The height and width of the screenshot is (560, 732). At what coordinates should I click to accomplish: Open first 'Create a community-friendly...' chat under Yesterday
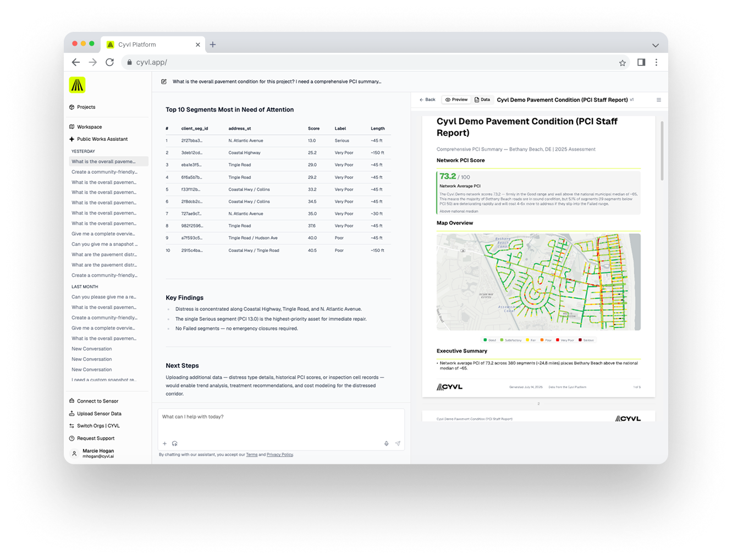(104, 172)
